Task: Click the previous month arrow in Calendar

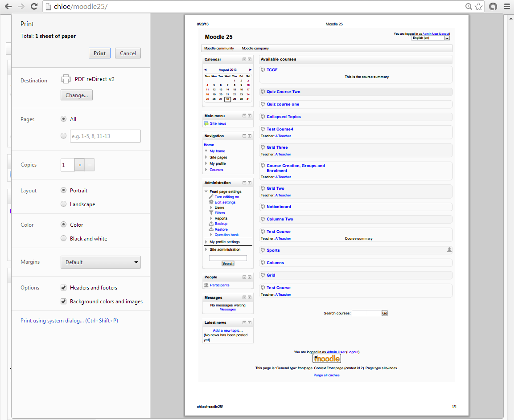Action: coord(206,70)
